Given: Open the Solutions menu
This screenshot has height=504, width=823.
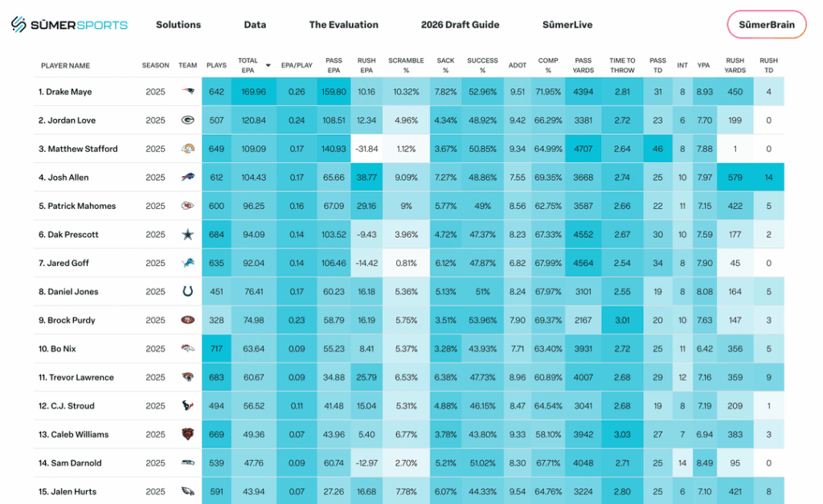Looking at the screenshot, I should click(178, 24).
